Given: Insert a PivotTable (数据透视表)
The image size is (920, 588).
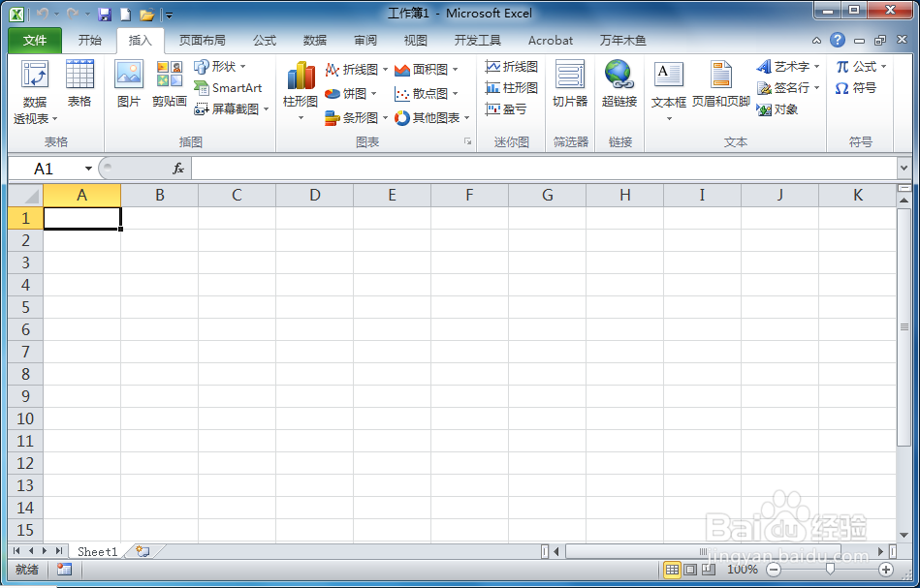Looking at the screenshot, I should click(35, 91).
